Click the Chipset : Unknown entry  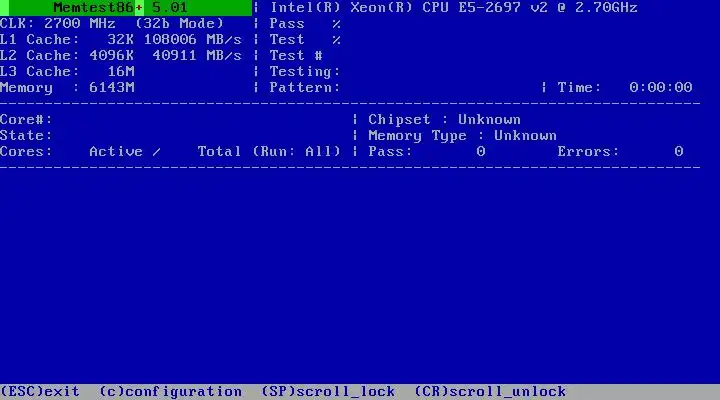pyautogui.click(x=444, y=119)
